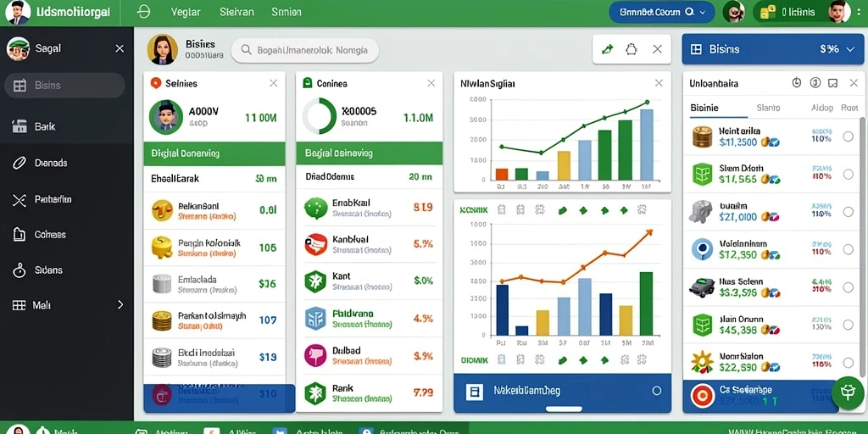Click the green Digital Oonenving banner in Seinires card
This screenshot has height=434, width=868.
pyautogui.click(x=214, y=154)
